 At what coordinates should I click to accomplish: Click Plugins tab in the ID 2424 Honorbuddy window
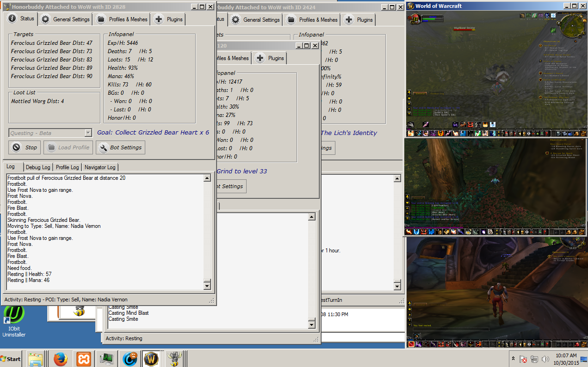point(359,20)
